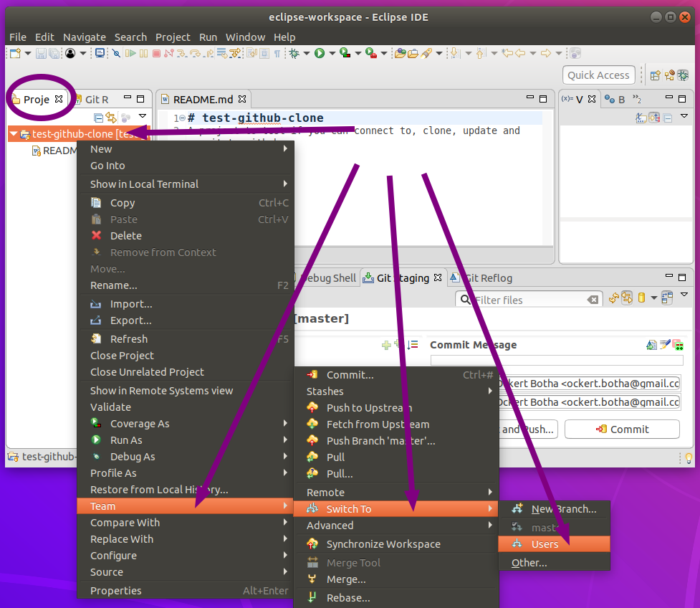Choose New Branch... in Switch To submenu
The image size is (700, 608).
(554, 509)
